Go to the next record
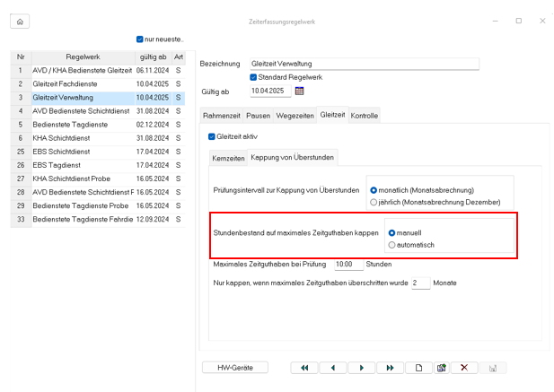 pos(361,368)
